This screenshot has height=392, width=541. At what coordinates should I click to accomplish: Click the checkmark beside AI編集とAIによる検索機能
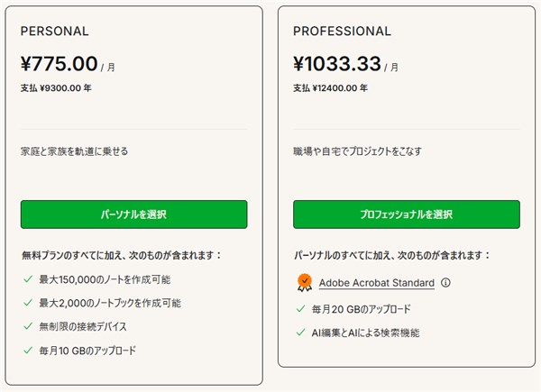click(x=300, y=333)
